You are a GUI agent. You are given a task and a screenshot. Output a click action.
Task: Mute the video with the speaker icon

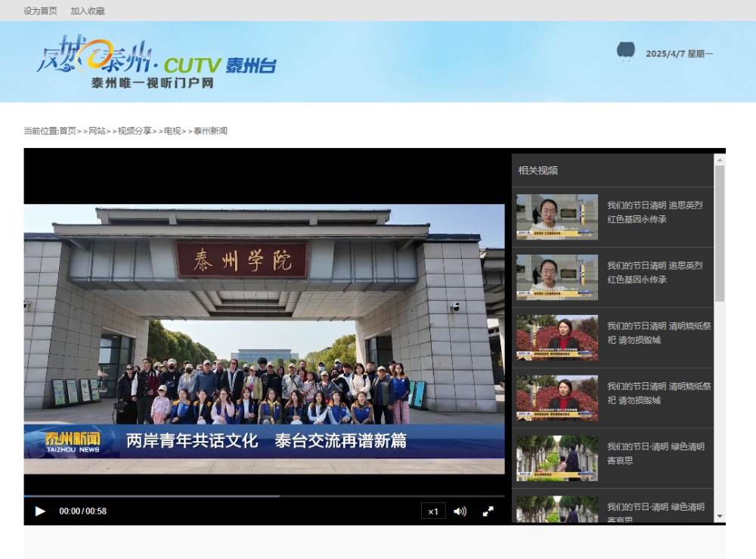(x=460, y=511)
